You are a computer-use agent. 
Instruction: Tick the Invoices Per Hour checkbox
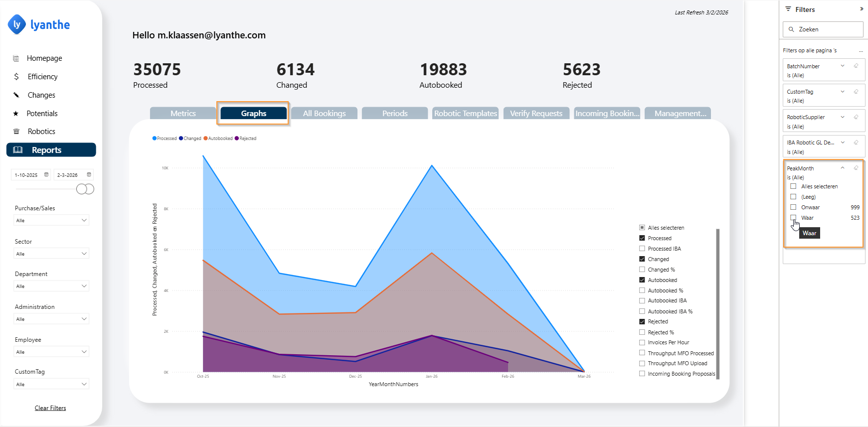[x=642, y=343]
